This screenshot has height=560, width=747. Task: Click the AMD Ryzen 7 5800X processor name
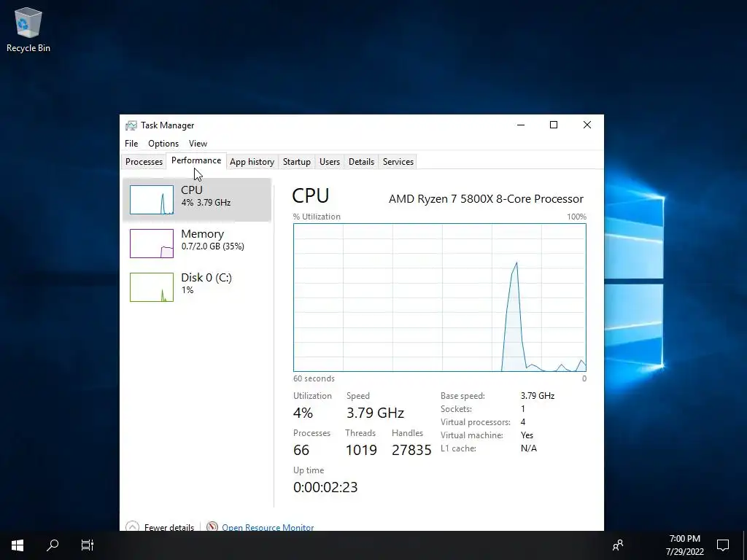tap(486, 198)
